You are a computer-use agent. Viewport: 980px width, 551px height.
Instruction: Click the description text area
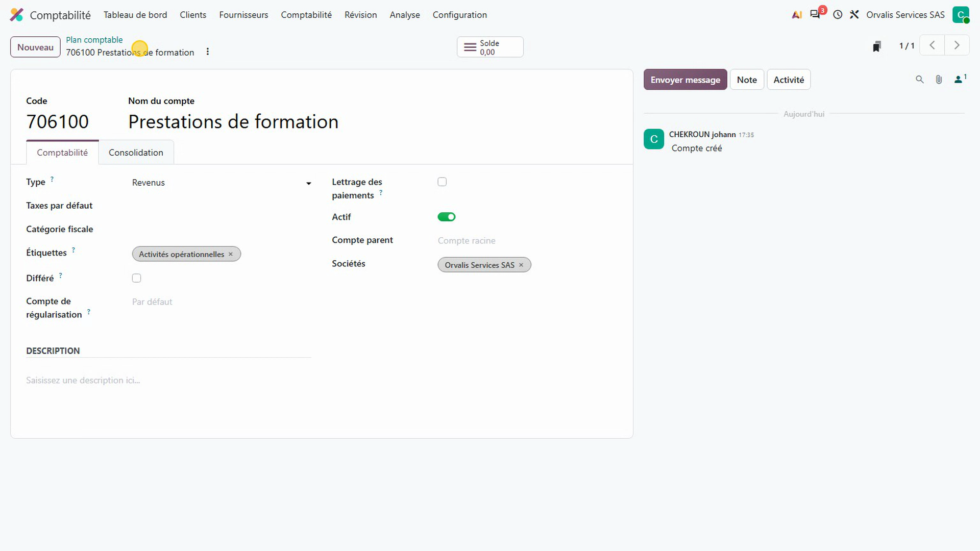point(168,381)
